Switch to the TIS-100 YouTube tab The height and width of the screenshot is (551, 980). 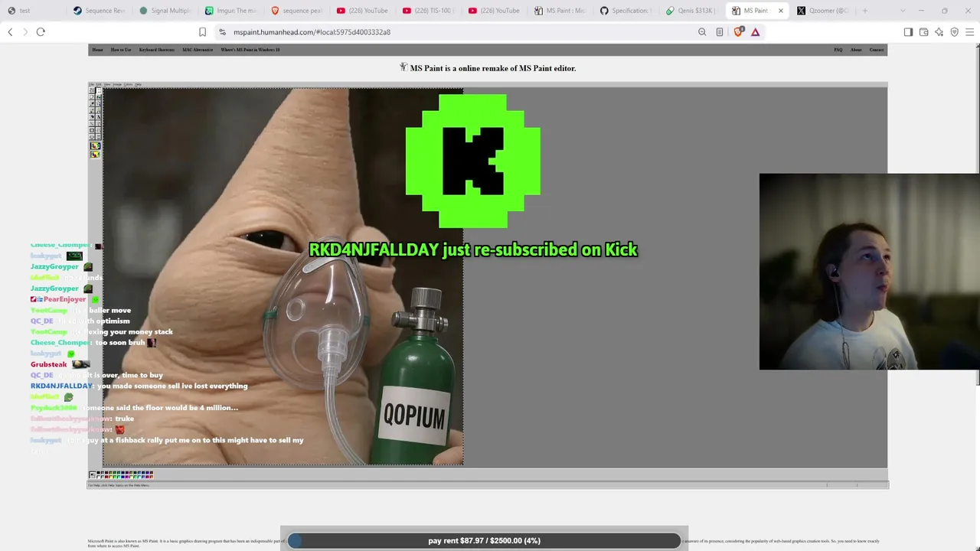point(429,11)
